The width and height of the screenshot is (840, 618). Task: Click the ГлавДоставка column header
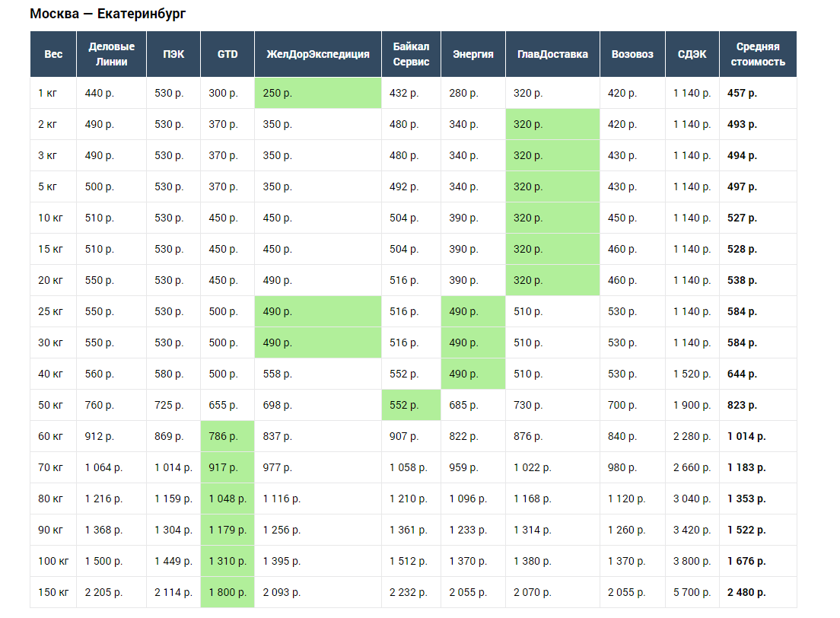[553, 54]
